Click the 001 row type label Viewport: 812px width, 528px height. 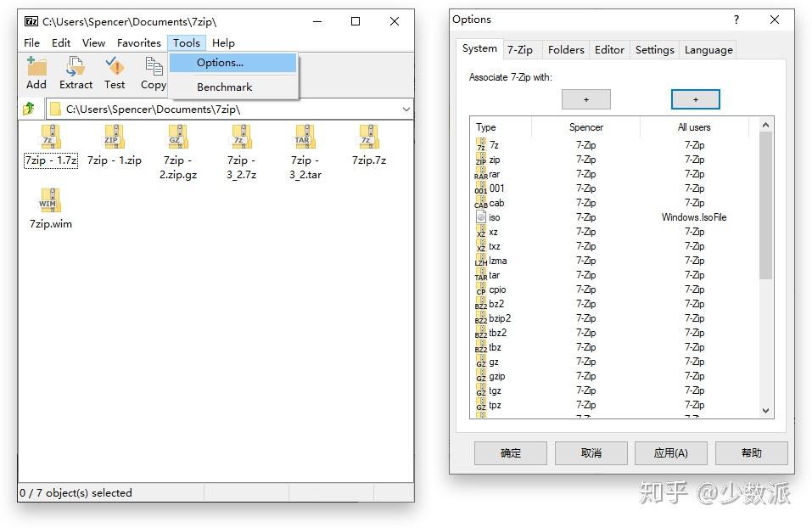click(x=496, y=188)
